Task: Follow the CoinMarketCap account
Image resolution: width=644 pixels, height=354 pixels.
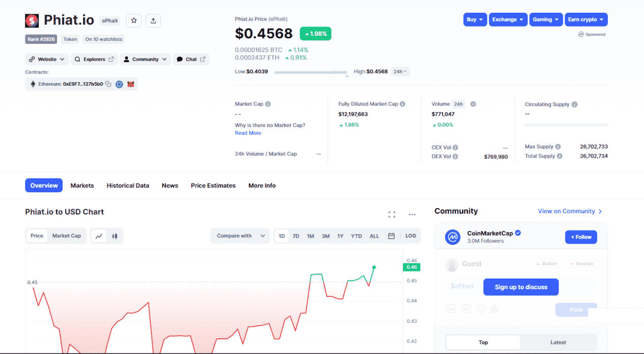Action: [x=581, y=237]
